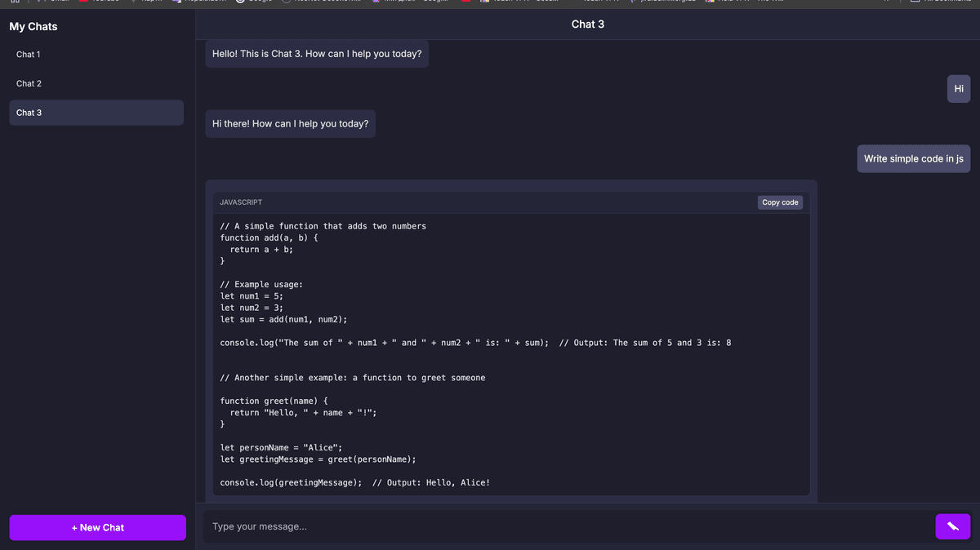
Task: Click the code line 'let num2 = 3;'
Action: [252, 308]
